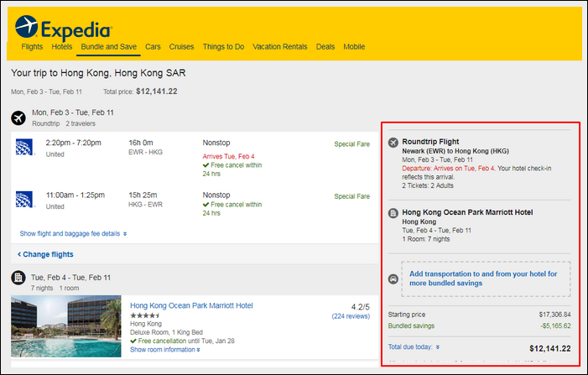This screenshot has width=588, height=375.
Task: Click the Free cancellation until Tue, Jan 28 text
Action: point(182,341)
